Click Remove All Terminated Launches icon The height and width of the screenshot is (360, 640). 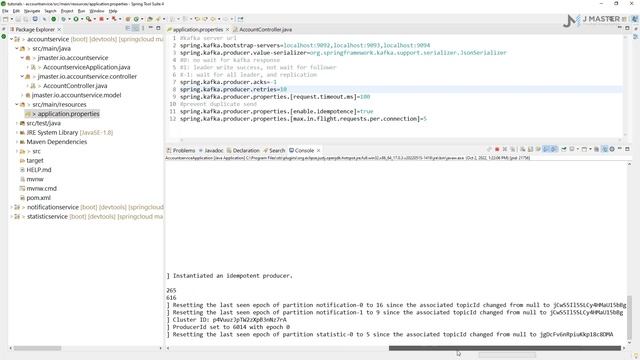(513, 149)
